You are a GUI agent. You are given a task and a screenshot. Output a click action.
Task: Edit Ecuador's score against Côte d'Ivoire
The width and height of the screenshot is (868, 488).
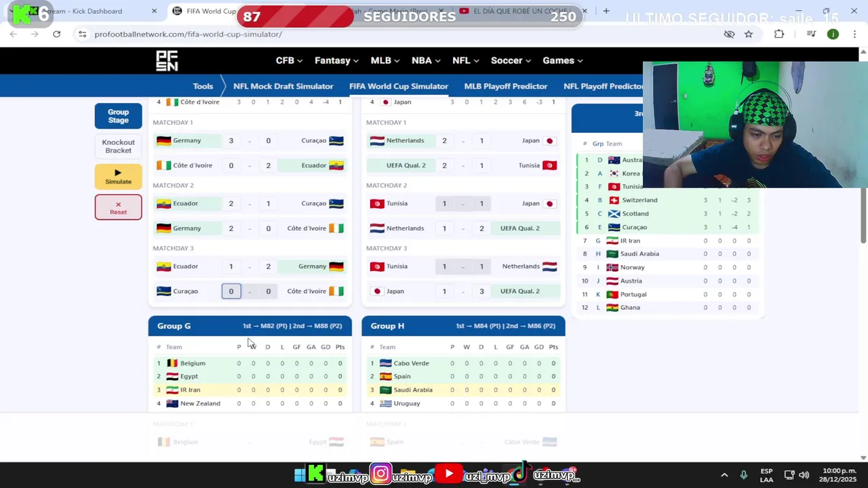point(268,165)
